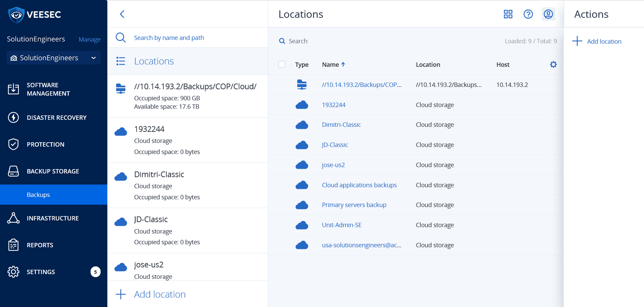644x307 pixels.
Task: Click network share icon in table first row
Action: pos(302,85)
